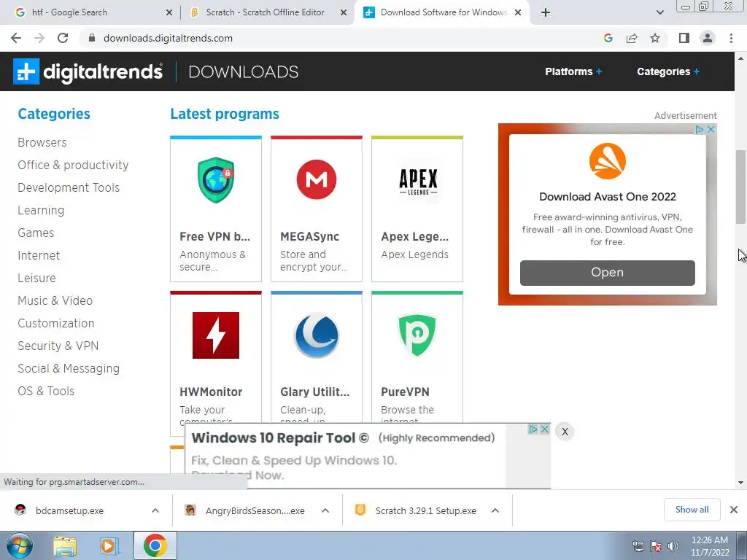Open a new tab with plus icon
Image resolution: width=747 pixels, height=560 pixels.
point(546,12)
